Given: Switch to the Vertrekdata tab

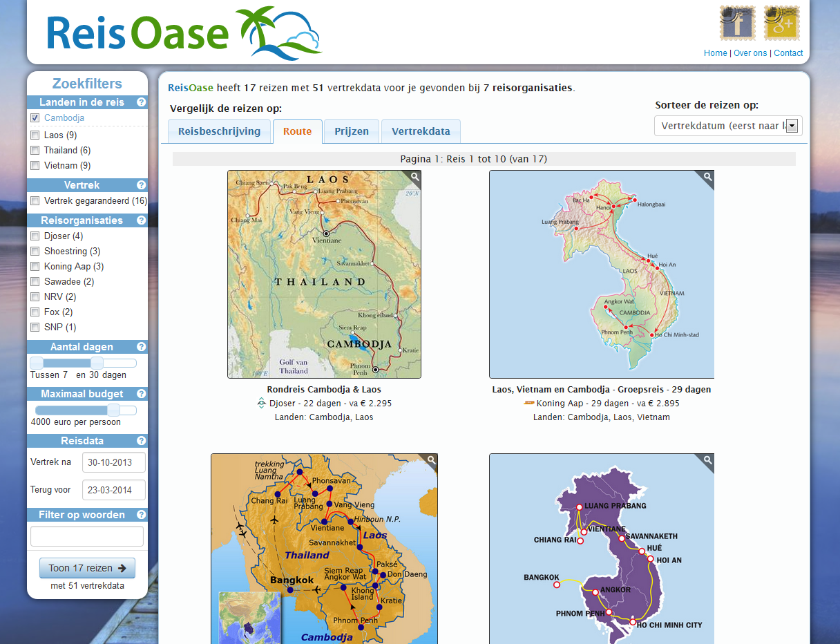Looking at the screenshot, I should pos(420,131).
